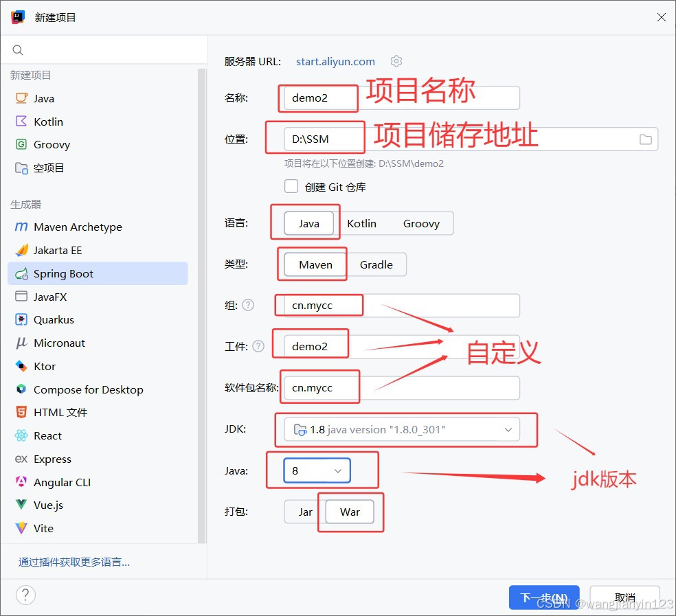Click the Spring Boot leaf icon
Viewport: 676px width, 616px height.
tap(21, 274)
